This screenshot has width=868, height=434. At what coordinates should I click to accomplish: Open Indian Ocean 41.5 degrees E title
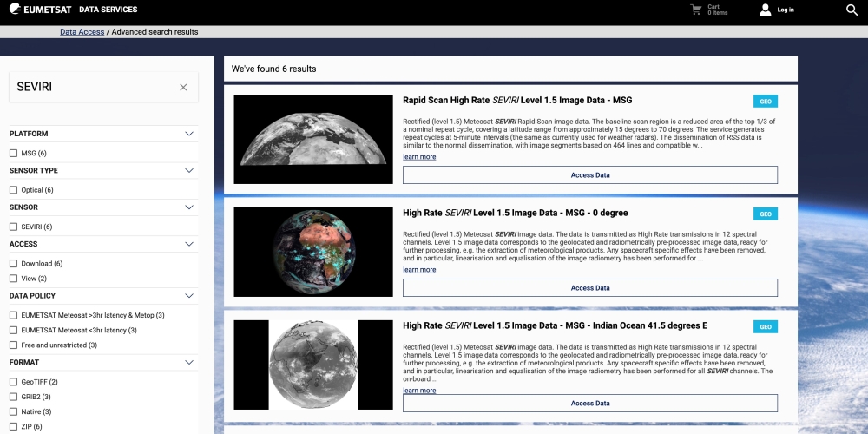(555, 325)
